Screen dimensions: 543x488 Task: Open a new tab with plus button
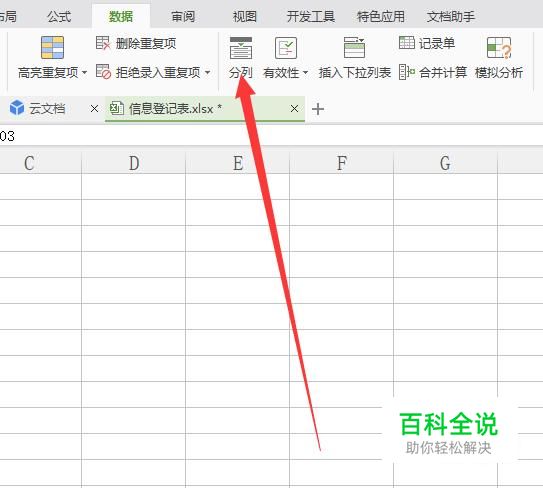click(318, 109)
